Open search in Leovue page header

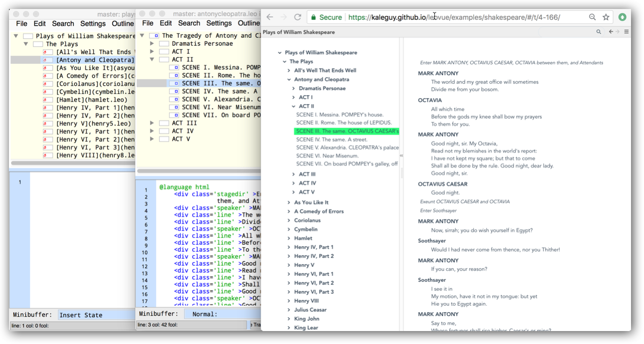tap(599, 32)
